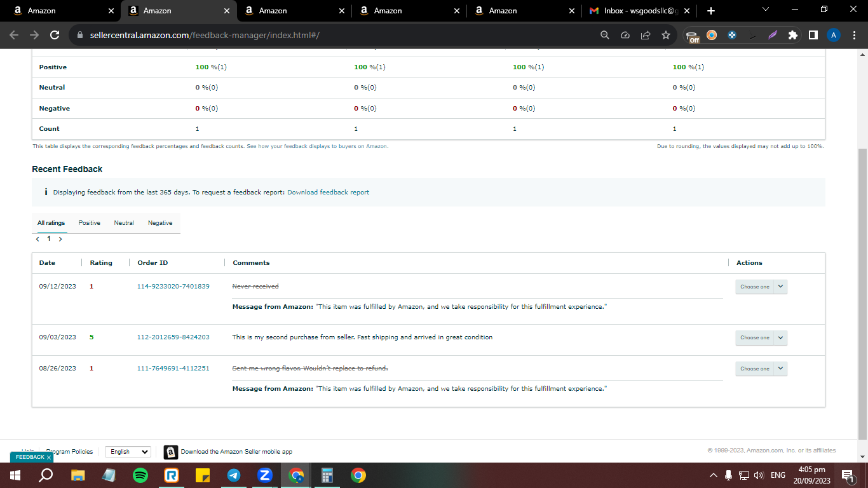This screenshot has height=488, width=868.
Task: Open the Chrome profile avatar A
Action: (834, 35)
